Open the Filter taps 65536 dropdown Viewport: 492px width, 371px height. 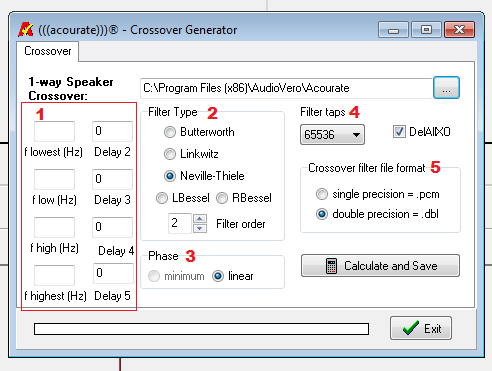[332, 135]
